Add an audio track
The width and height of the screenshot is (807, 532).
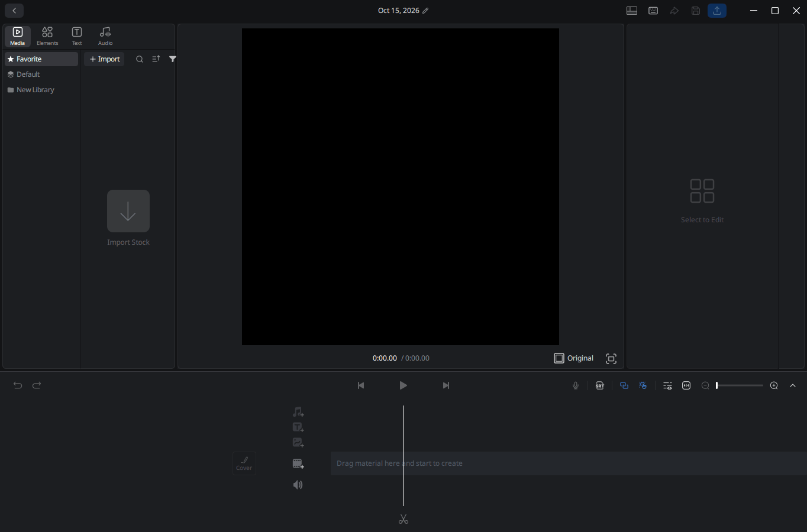pos(298,412)
